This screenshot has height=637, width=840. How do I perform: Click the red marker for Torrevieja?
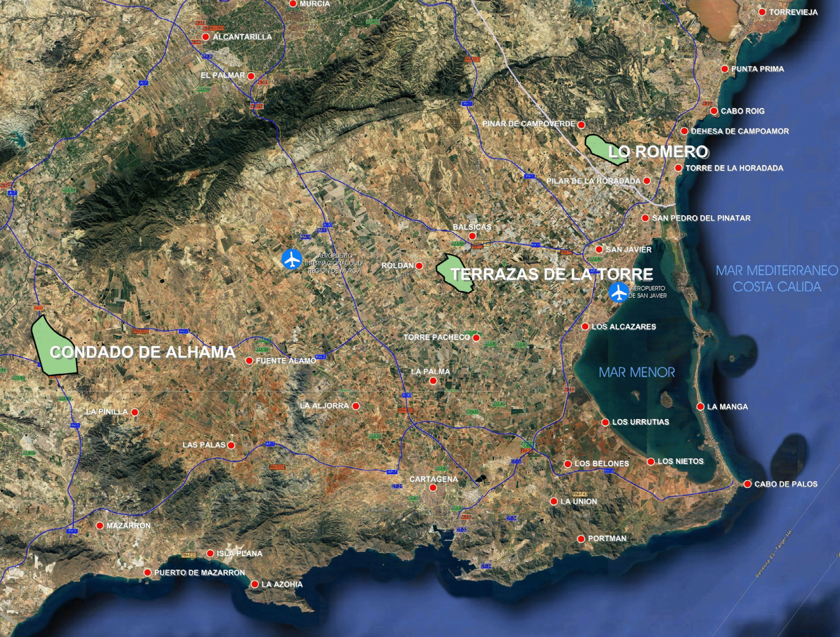(762, 12)
